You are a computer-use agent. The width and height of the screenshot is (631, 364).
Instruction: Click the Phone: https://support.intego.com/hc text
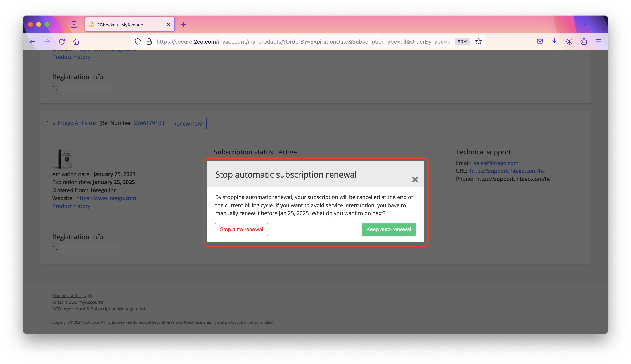pos(503,179)
